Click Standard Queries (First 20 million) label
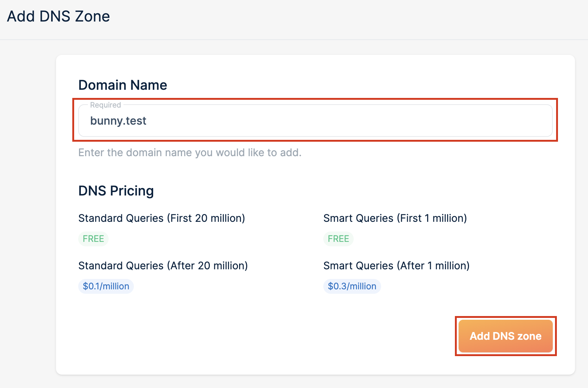 tap(162, 218)
